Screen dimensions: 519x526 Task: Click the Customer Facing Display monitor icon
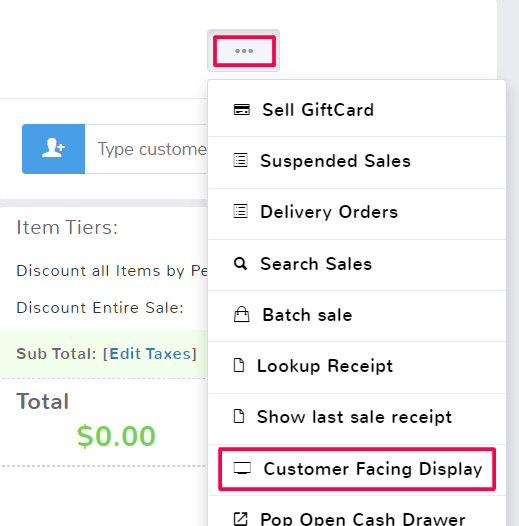[242, 468]
